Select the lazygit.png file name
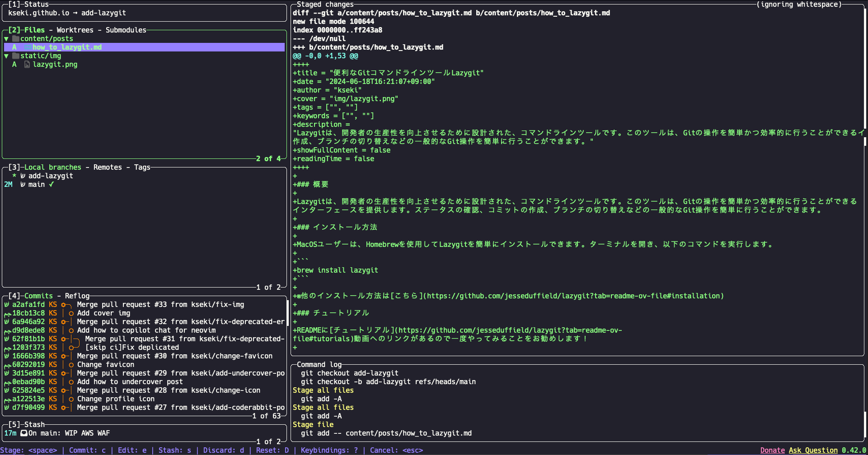This screenshot has width=868, height=455. click(55, 65)
